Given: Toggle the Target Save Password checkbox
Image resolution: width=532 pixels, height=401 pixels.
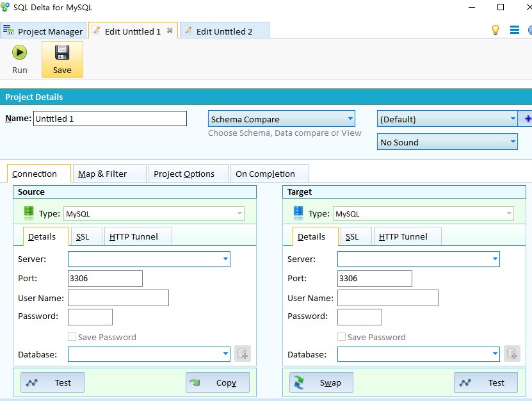Looking at the screenshot, I should tap(342, 337).
